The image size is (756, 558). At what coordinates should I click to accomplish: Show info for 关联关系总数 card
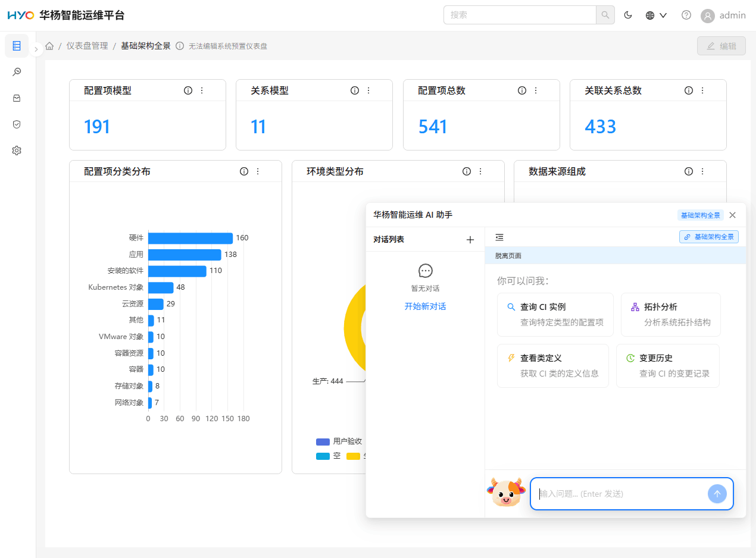click(689, 90)
